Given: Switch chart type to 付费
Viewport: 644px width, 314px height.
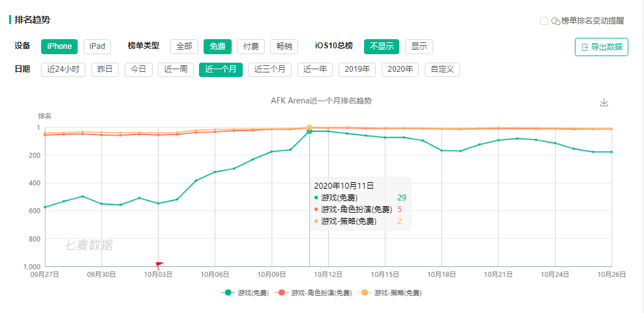Looking at the screenshot, I should 251,46.
